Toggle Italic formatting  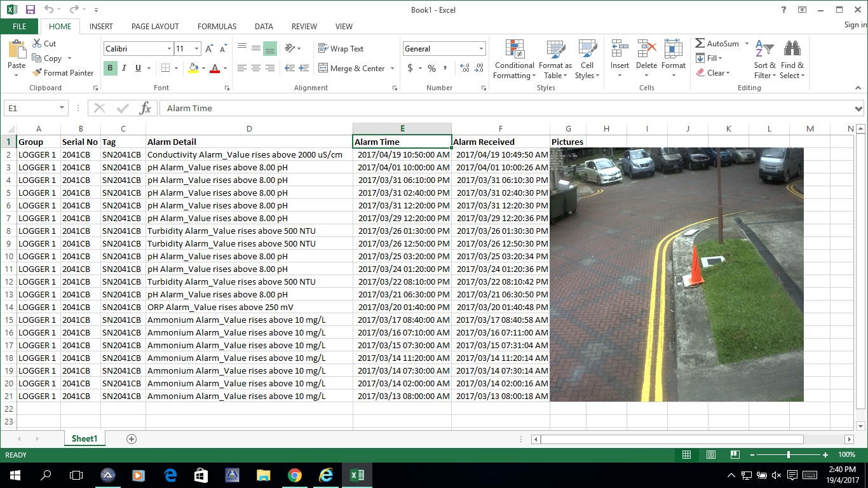click(x=124, y=68)
